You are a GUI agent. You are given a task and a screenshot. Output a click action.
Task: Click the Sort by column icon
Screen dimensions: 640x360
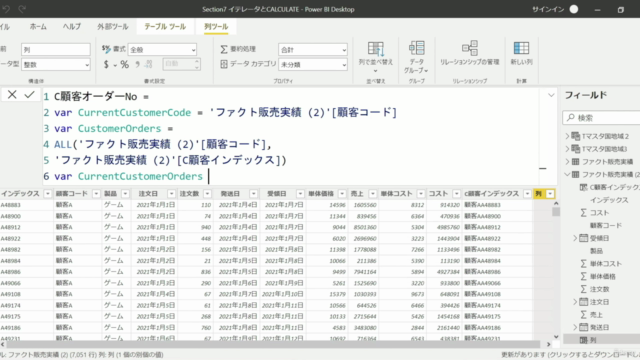point(376,49)
